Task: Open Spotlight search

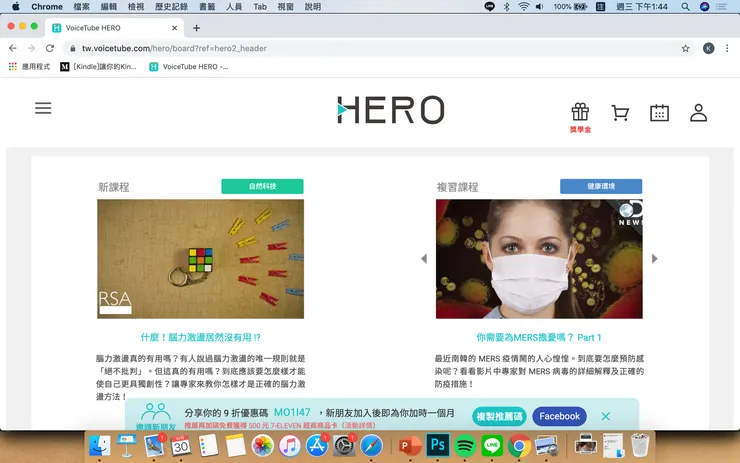Action: (685, 7)
